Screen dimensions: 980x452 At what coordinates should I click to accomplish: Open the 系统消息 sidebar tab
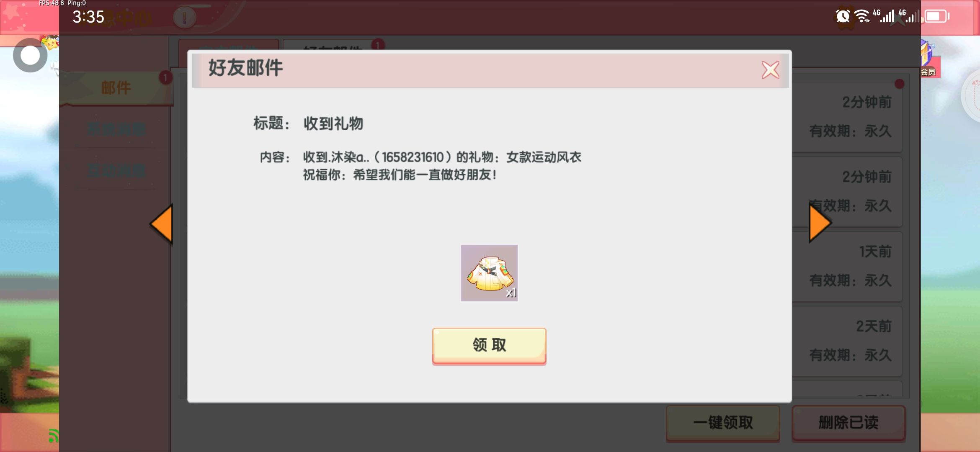click(116, 129)
